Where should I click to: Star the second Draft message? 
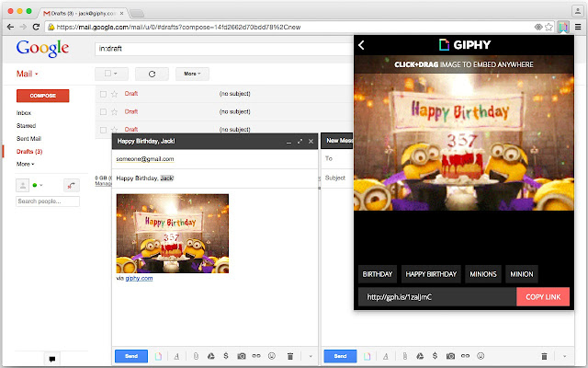coord(114,112)
